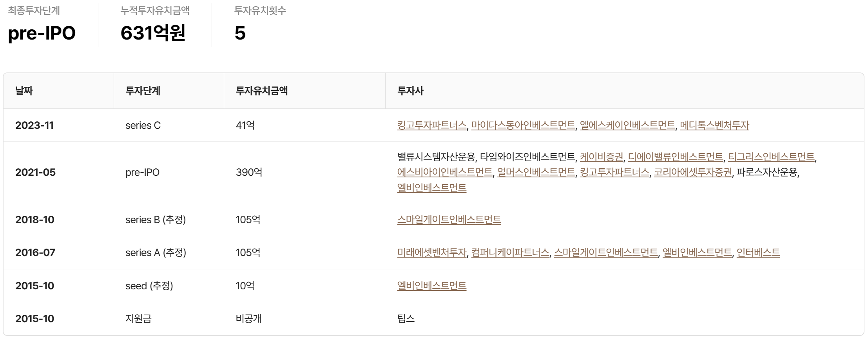Click the 마이다스동아인베스트먼트 investor link
The height and width of the screenshot is (341, 868).
(523, 125)
